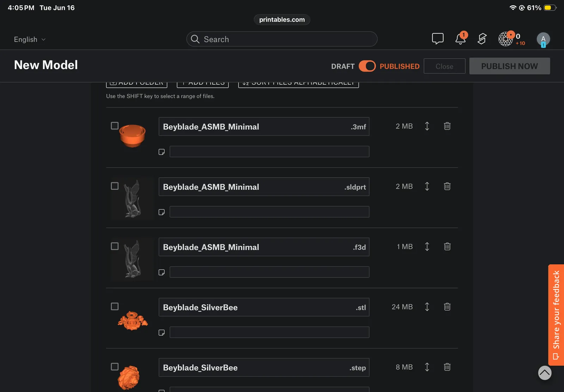Click the New Model page title
Image resolution: width=564 pixels, height=392 pixels.
[x=46, y=65]
